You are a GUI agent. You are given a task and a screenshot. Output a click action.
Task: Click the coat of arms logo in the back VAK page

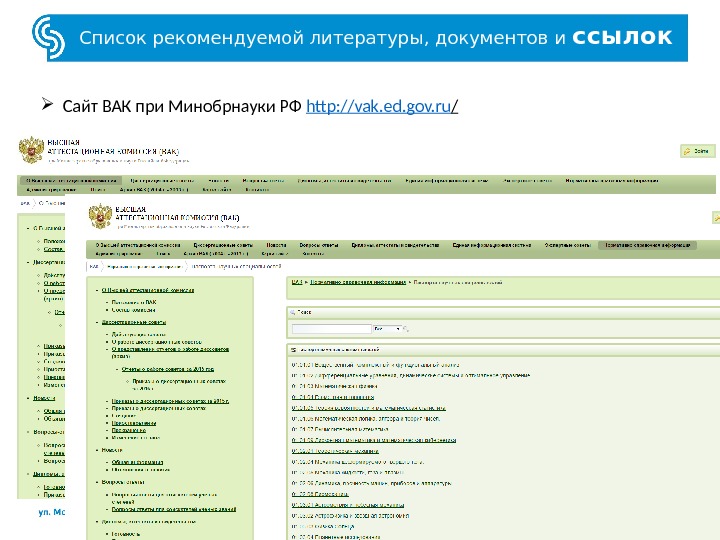31,150
